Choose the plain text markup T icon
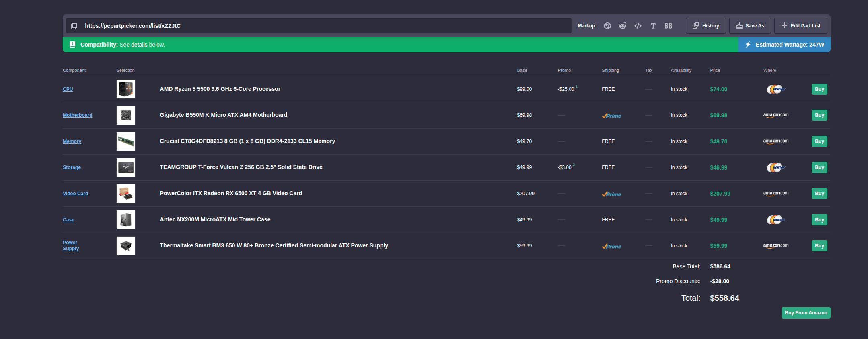 click(x=653, y=26)
